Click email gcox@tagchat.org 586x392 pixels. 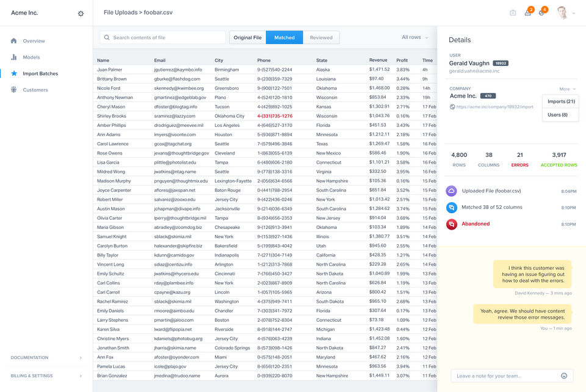coord(173,144)
